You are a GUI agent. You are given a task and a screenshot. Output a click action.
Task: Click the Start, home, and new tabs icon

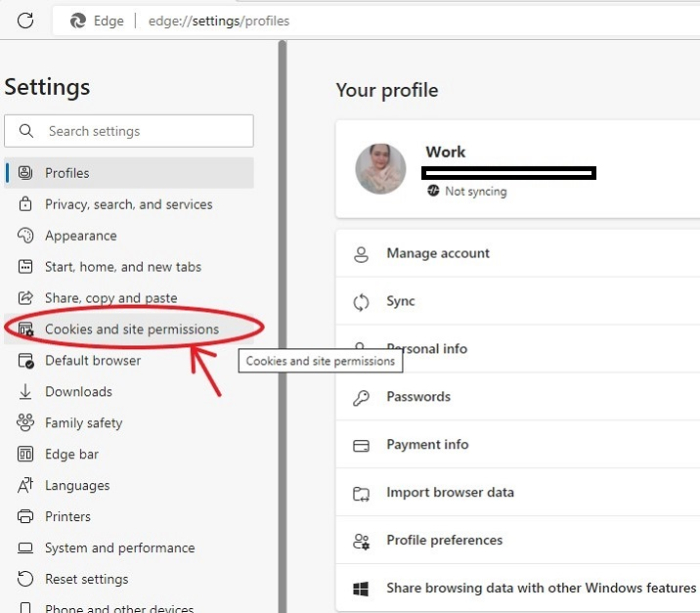[x=25, y=267]
